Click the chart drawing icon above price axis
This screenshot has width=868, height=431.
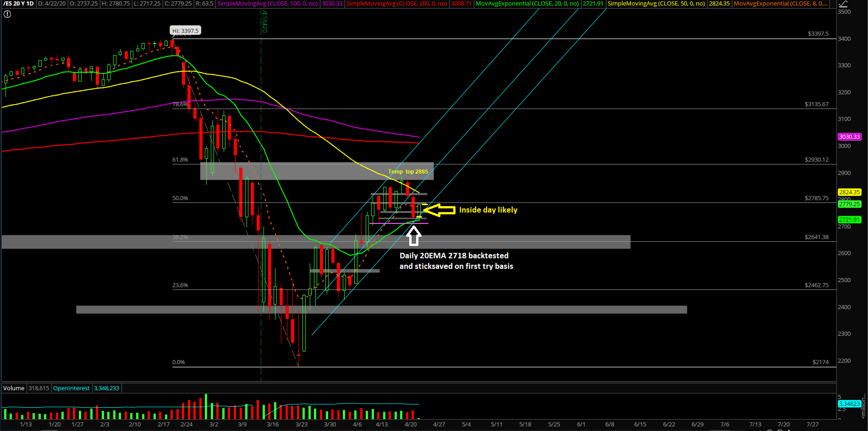843,4
